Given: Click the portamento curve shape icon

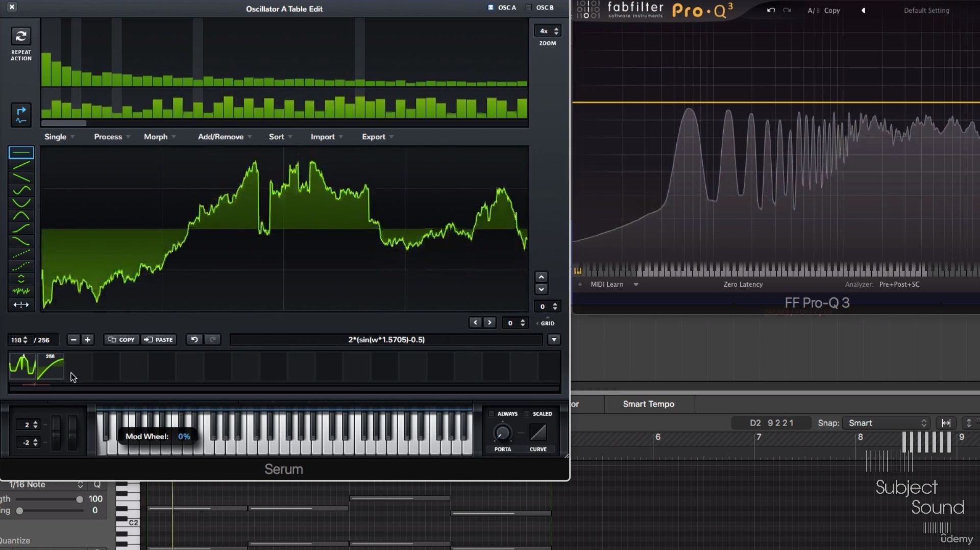Looking at the screenshot, I should tap(538, 433).
